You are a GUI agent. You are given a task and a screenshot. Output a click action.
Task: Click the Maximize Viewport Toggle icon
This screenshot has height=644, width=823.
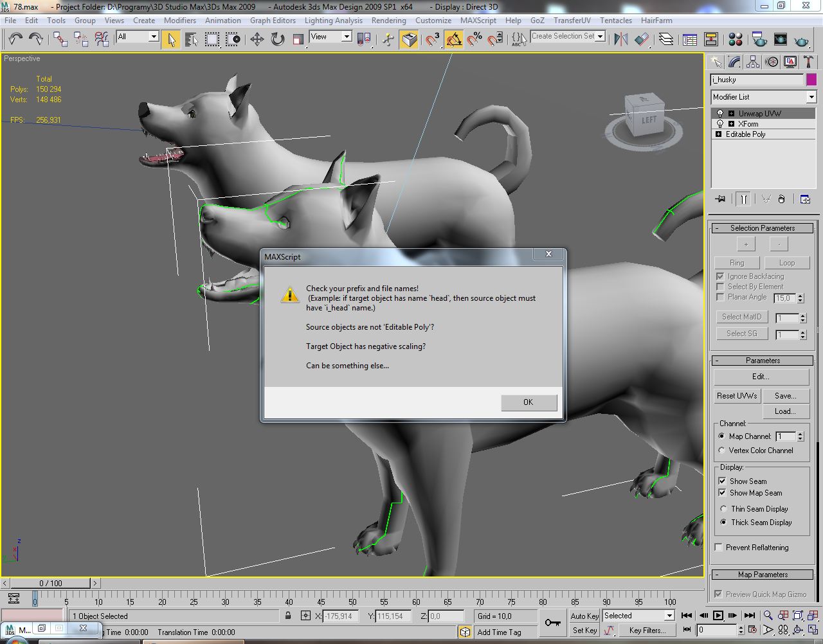coord(813,631)
